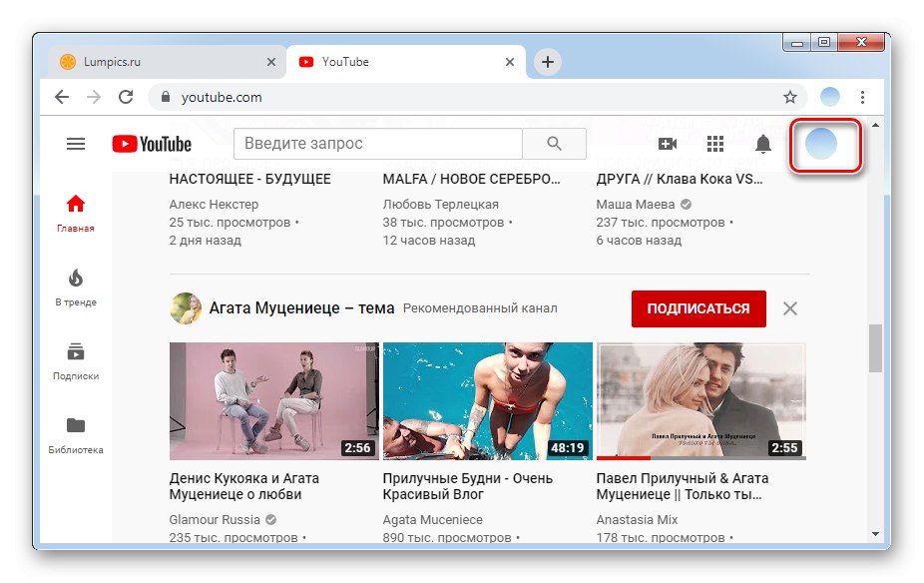
Task: Open the Chrome three-dot menu
Action: pyautogui.click(x=862, y=97)
